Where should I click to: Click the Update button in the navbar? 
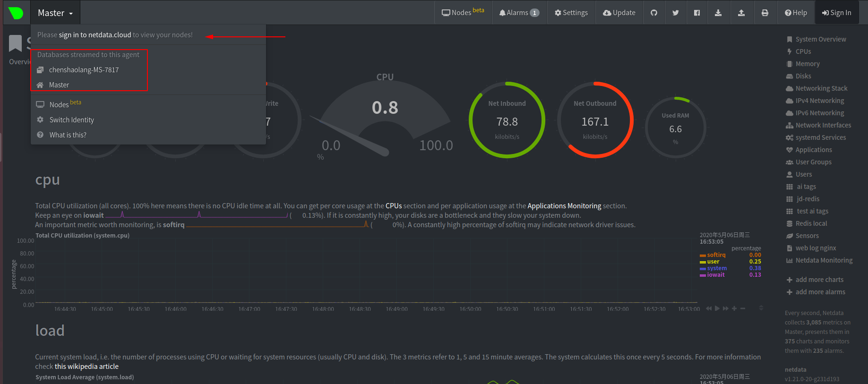coord(619,13)
